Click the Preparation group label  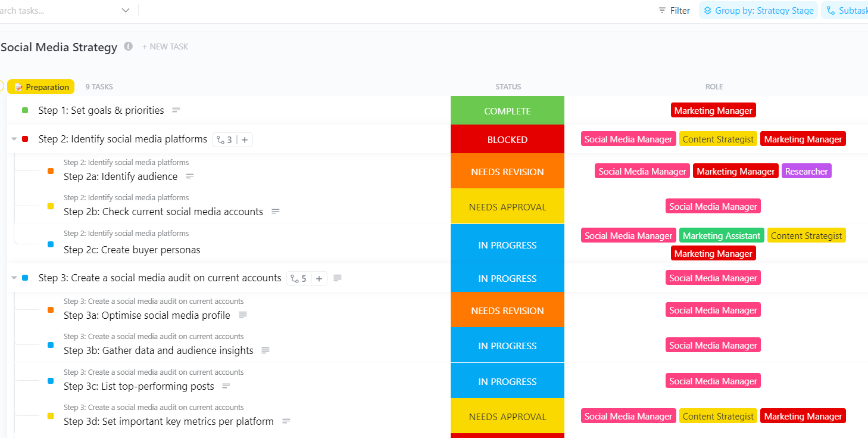(x=41, y=87)
